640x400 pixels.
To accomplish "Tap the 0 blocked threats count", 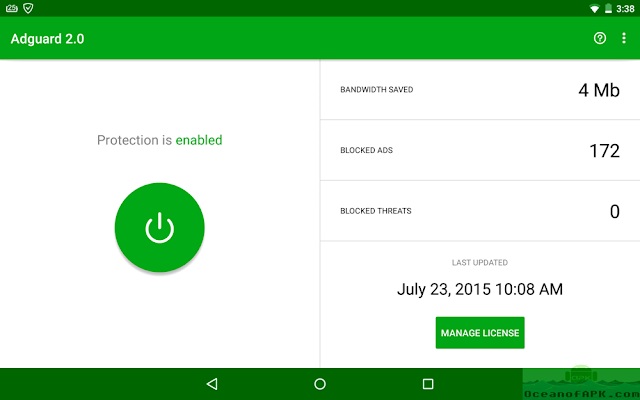I will [x=615, y=211].
